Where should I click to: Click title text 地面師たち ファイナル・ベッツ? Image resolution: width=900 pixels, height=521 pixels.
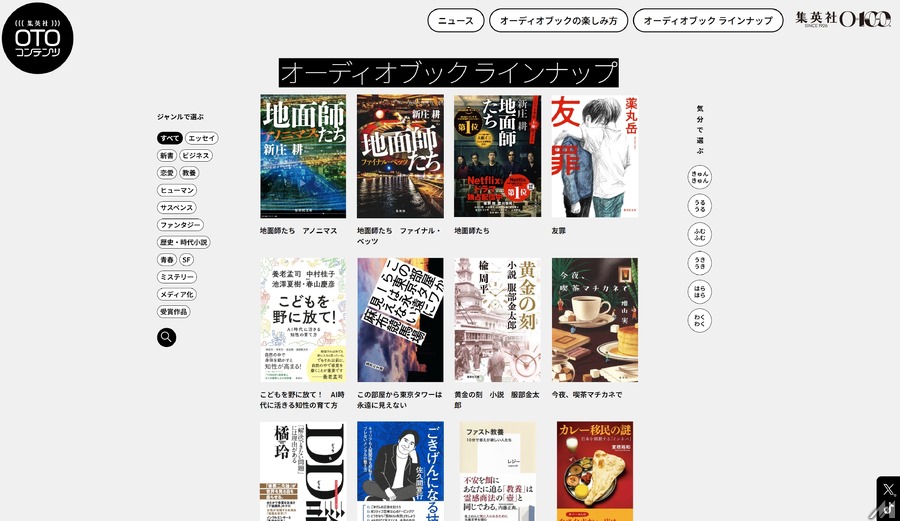(398, 236)
